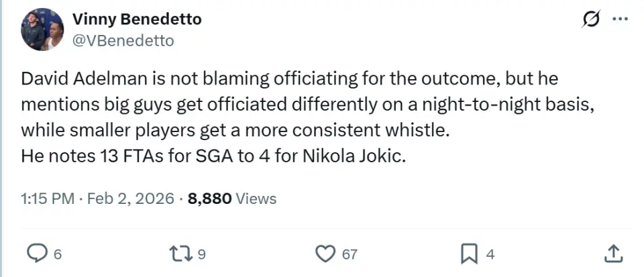Click the word Views next to 8,880
644x277 pixels.
pos(256,199)
